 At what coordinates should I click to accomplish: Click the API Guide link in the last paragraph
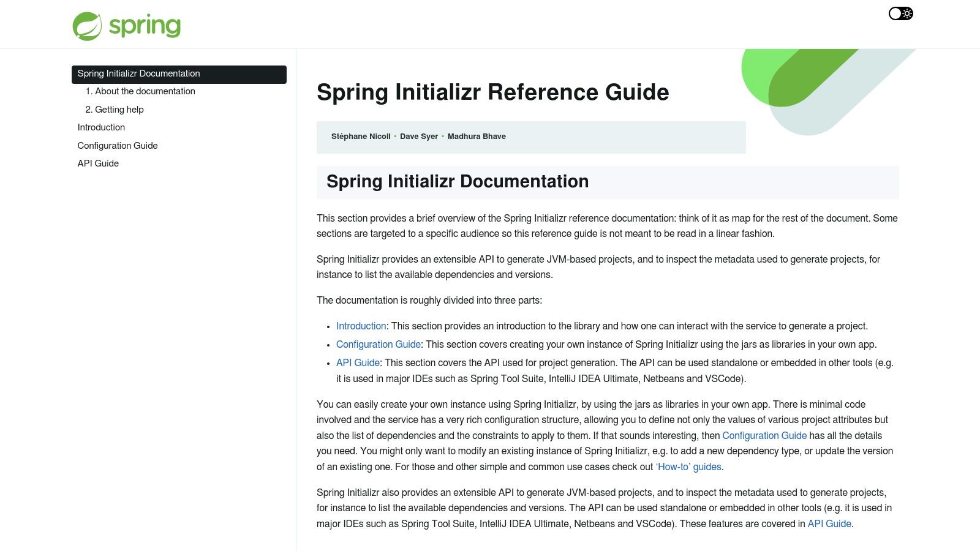pyautogui.click(x=829, y=523)
